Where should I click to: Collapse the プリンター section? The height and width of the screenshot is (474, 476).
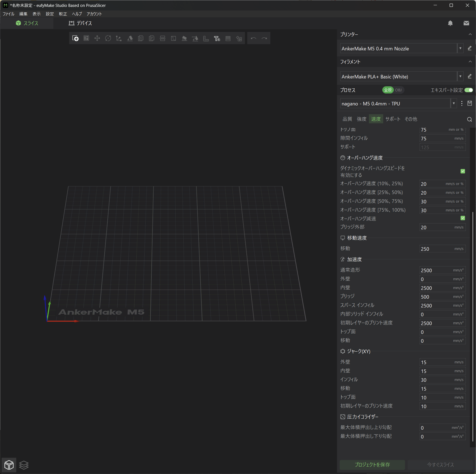pyautogui.click(x=470, y=34)
